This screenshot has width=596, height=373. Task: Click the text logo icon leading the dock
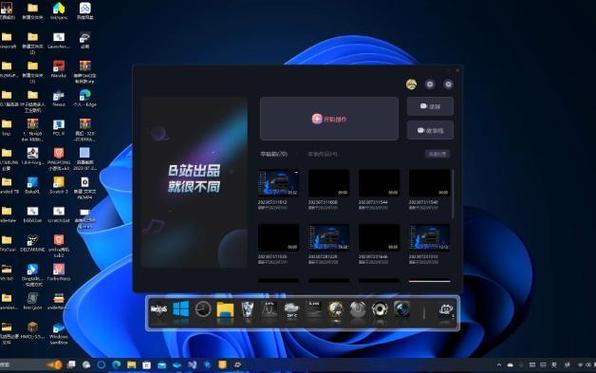159,310
